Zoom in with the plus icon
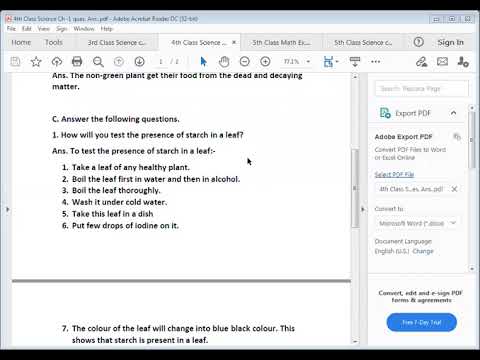 [265, 62]
